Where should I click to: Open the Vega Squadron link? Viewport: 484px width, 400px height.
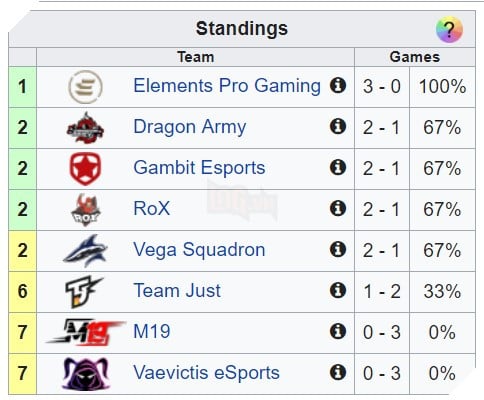[x=199, y=250]
